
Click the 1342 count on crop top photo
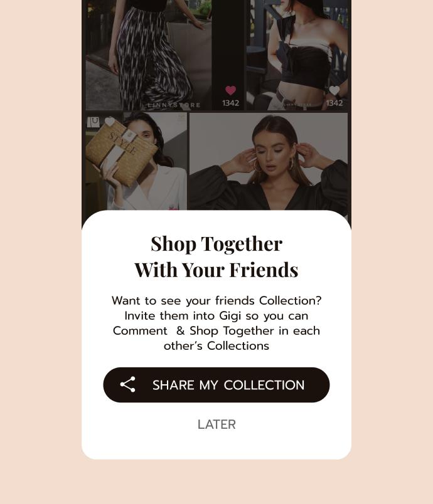334,103
